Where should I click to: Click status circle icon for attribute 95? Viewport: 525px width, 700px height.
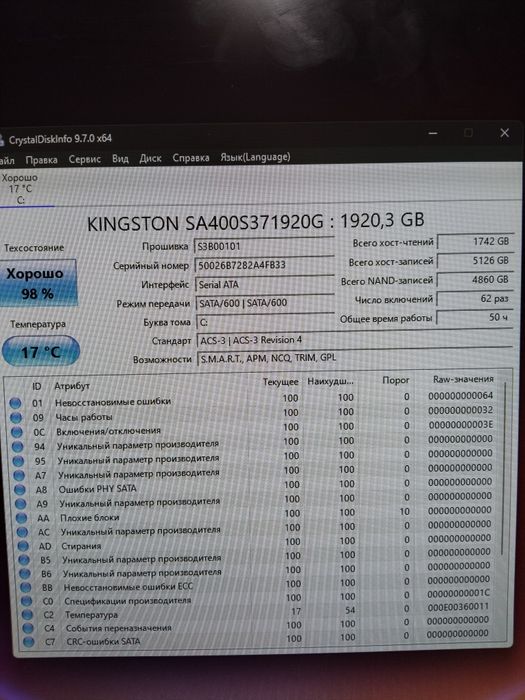[x=19, y=461]
